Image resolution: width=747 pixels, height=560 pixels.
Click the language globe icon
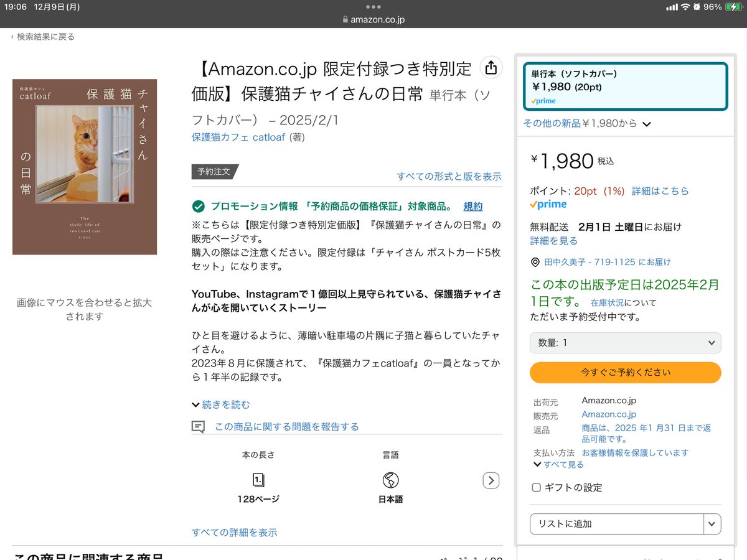[x=390, y=480]
